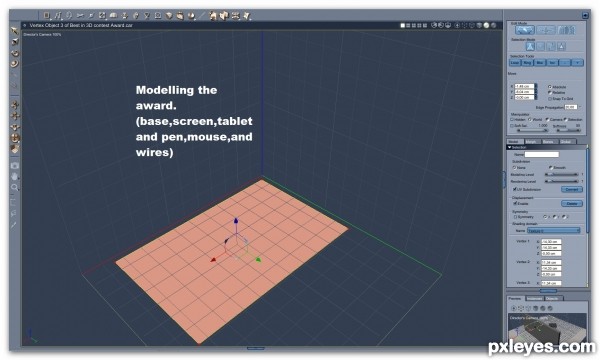Open the Instances tab
The image size is (600, 360).
(535, 298)
